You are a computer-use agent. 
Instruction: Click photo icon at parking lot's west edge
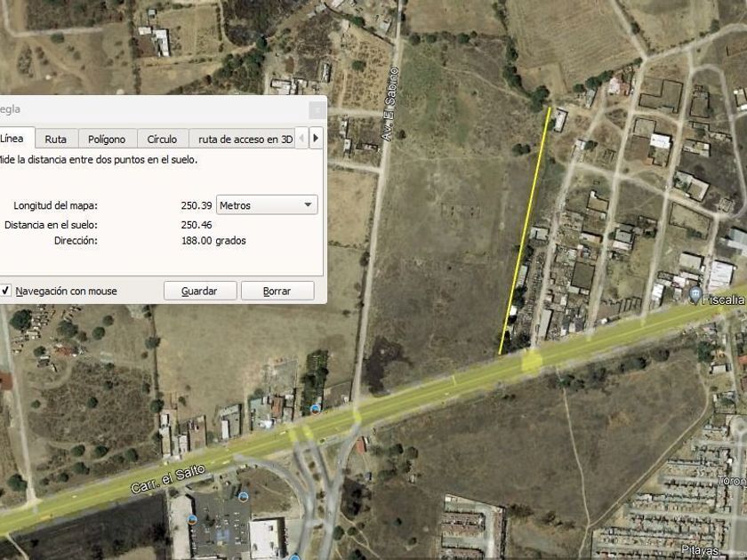(x=192, y=519)
